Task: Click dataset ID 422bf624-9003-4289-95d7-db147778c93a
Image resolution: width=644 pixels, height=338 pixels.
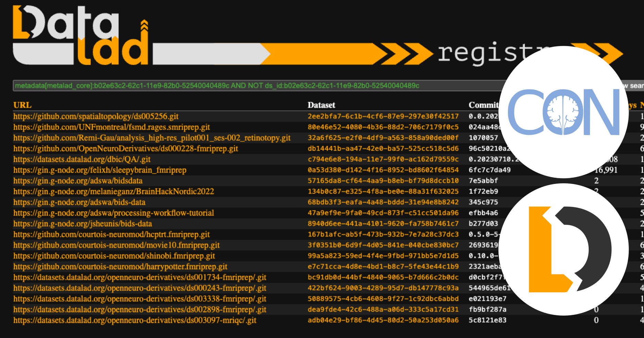Action: point(383,288)
